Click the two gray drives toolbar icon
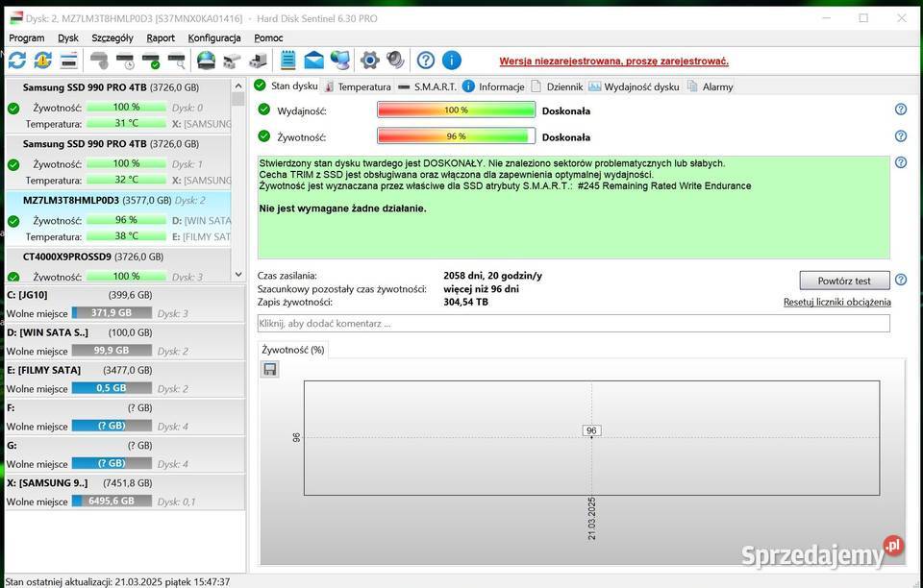Image resolution: width=923 pixels, height=588 pixels. point(232,60)
